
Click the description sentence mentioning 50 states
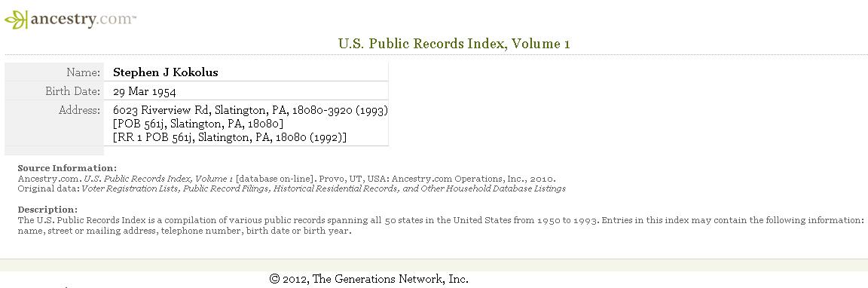[308, 220]
